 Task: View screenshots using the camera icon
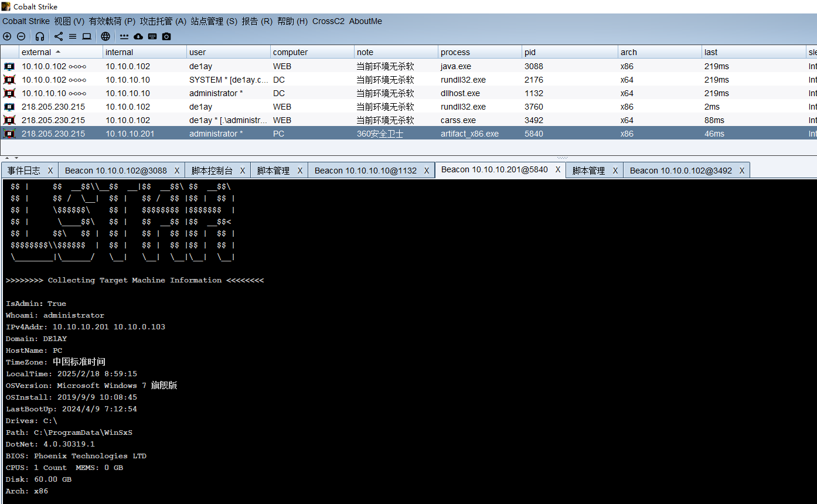tap(166, 36)
